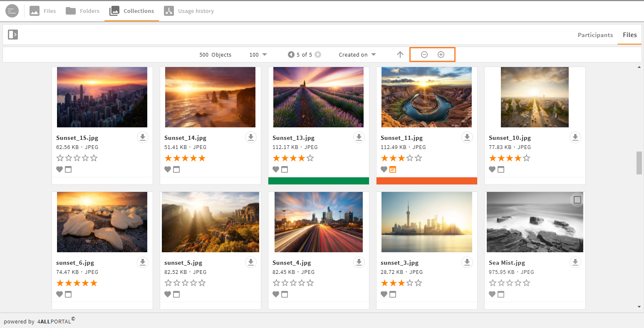Toggle the side panel icon
Image resolution: width=644 pixels, height=328 pixels.
pyautogui.click(x=13, y=35)
